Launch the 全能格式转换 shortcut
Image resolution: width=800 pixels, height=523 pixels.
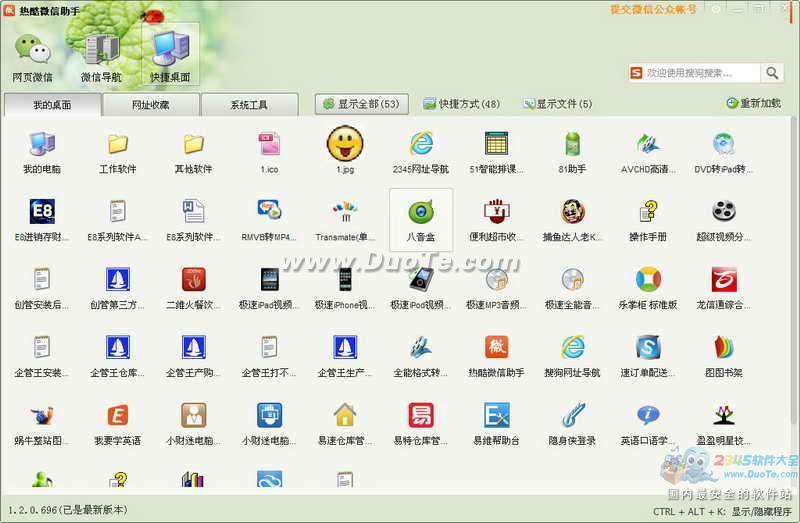(x=421, y=356)
